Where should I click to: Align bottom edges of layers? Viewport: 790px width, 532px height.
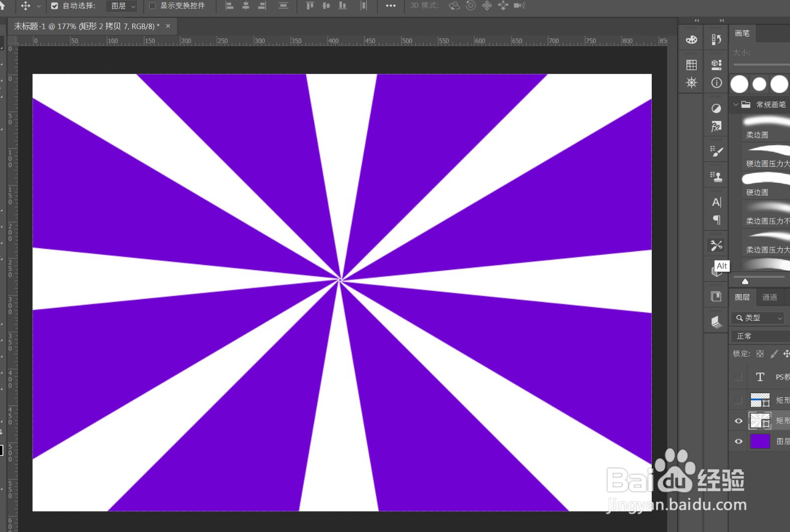click(x=343, y=6)
